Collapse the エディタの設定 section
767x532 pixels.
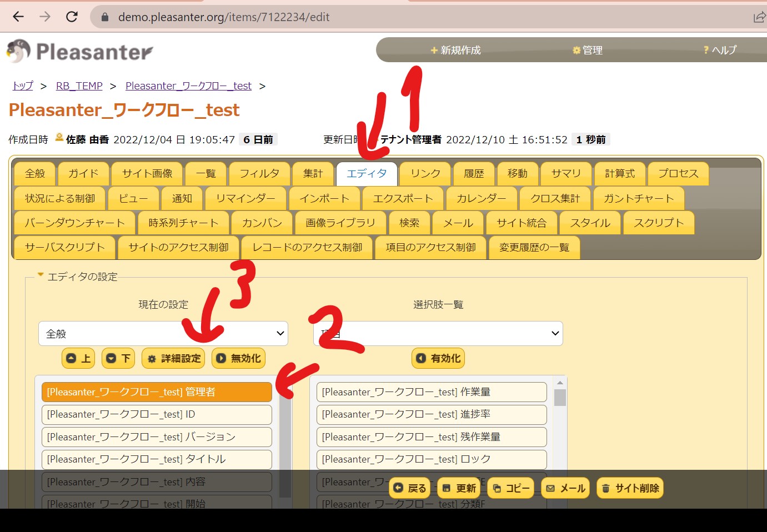41,275
